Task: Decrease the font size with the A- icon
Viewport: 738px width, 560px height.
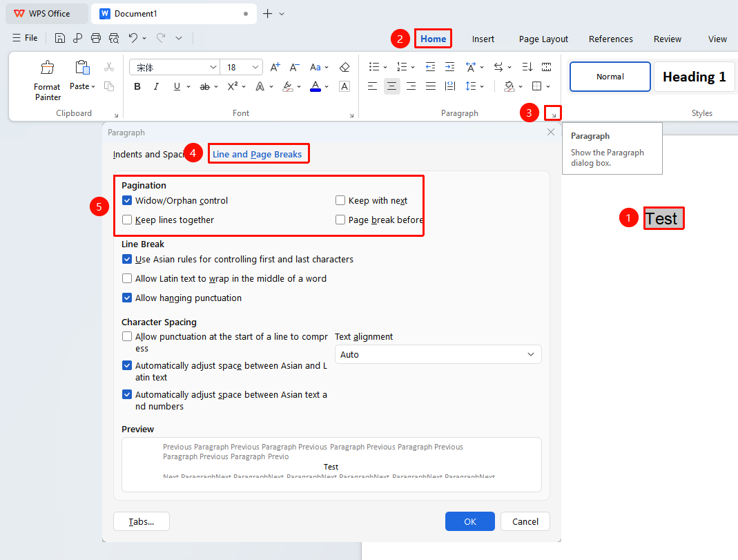Action: [295, 67]
